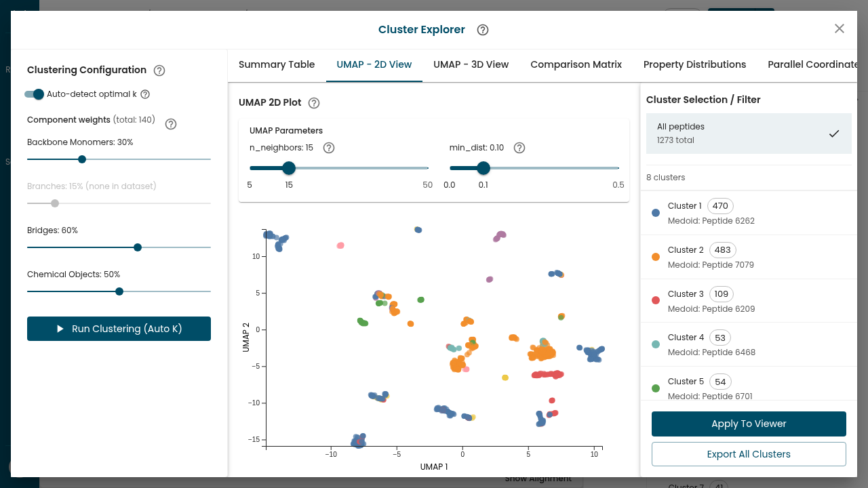
Task: Go to the Comparison Matrix tab
Action: pos(576,64)
